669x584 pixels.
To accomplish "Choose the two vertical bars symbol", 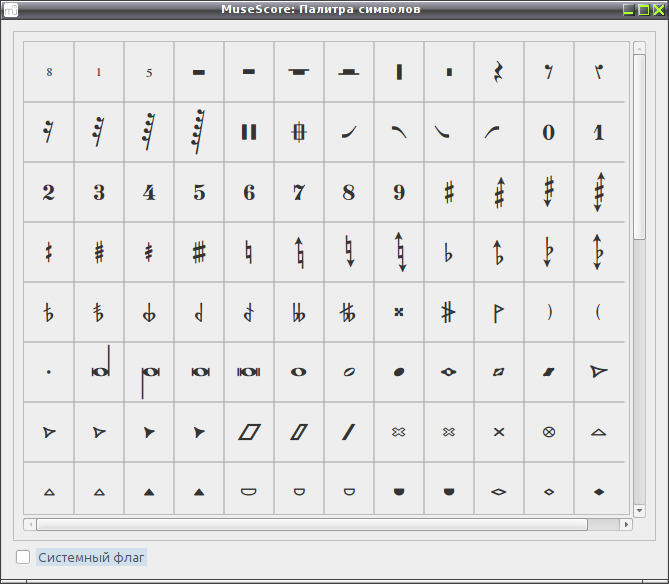I will pyautogui.click(x=249, y=132).
